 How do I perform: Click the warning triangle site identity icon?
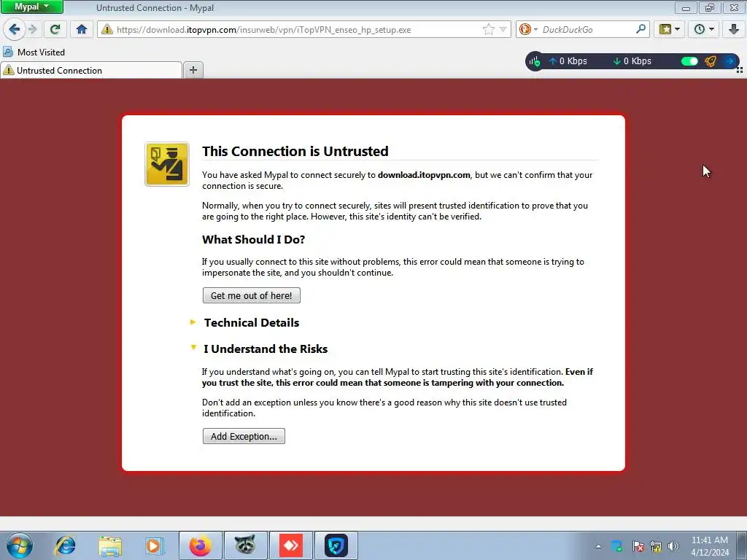(107, 29)
